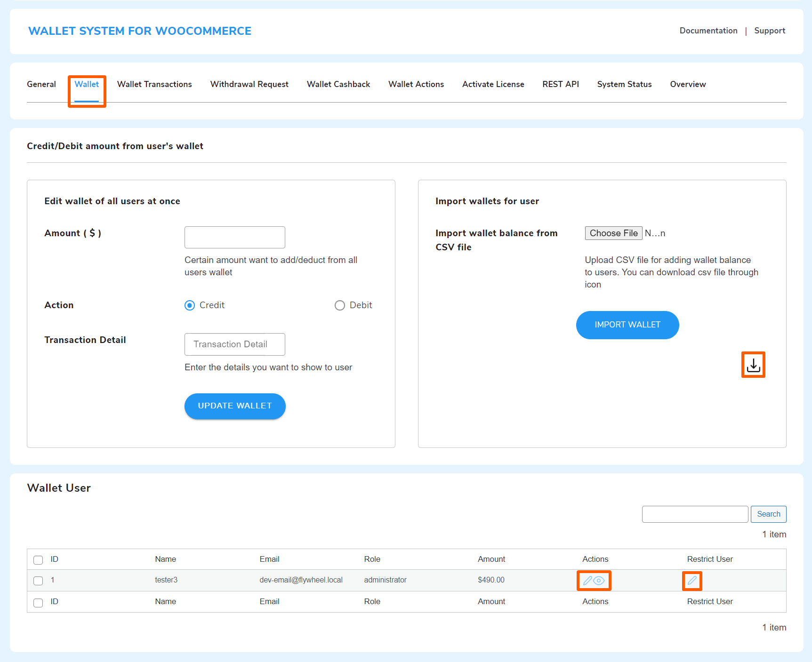Focus the wallet user search box
The height and width of the screenshot is (662, 812).
tap(695, 514)
